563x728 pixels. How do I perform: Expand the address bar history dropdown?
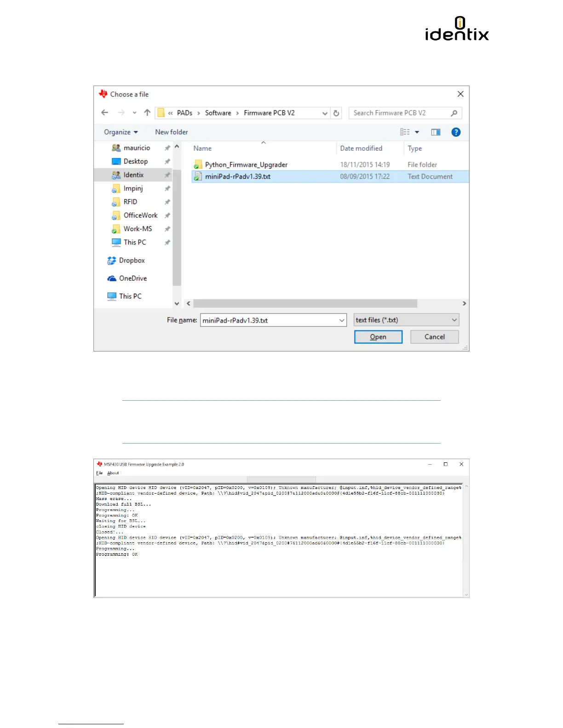(x=325, y=113)
